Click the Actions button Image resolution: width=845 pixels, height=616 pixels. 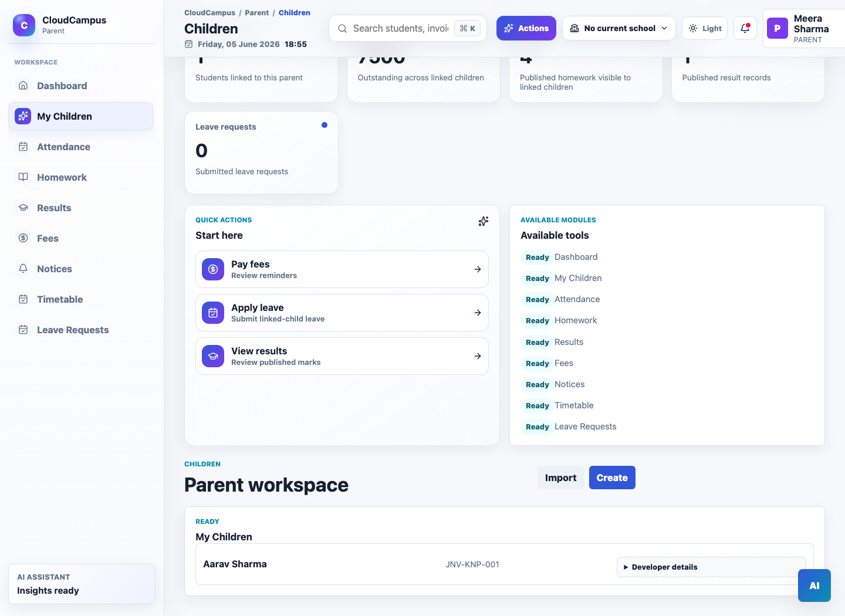tap(526, 28)
